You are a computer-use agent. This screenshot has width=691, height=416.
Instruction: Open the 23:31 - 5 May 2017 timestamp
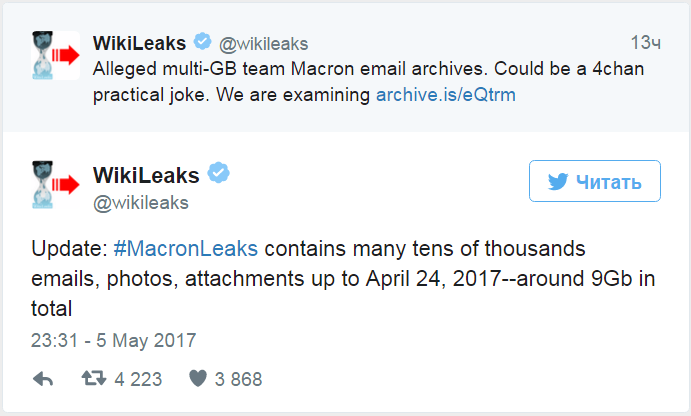click(x=114, y=339)
